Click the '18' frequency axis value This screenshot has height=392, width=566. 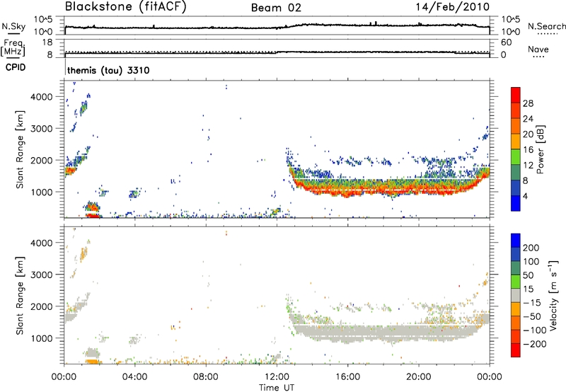(x=47, y=42)
